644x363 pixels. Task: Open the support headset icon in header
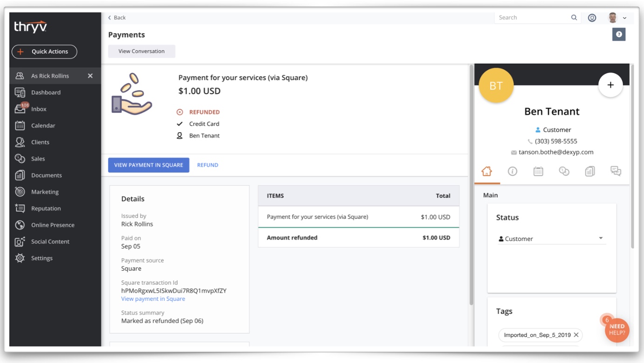(x=592, y=18)
